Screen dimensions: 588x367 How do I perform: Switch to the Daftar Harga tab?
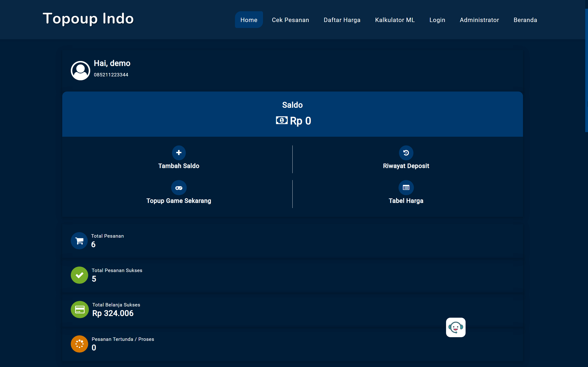(x=342, y=20)
